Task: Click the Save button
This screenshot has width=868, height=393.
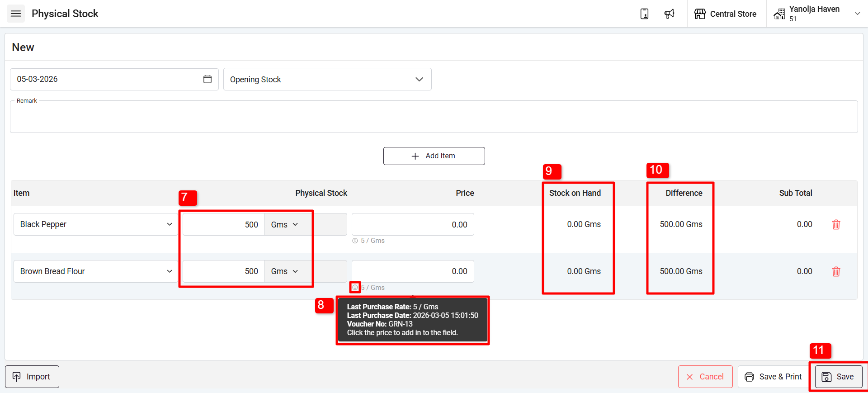Action: 838,377
